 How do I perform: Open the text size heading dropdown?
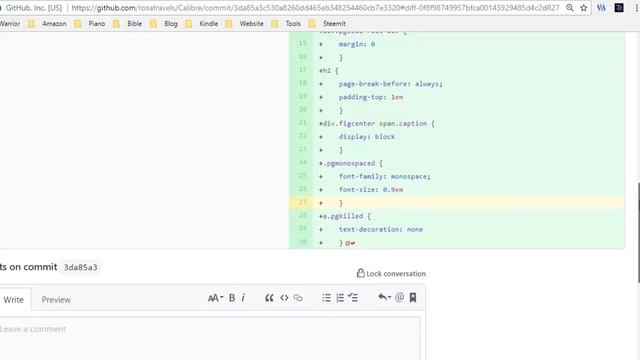coord(215,298)
